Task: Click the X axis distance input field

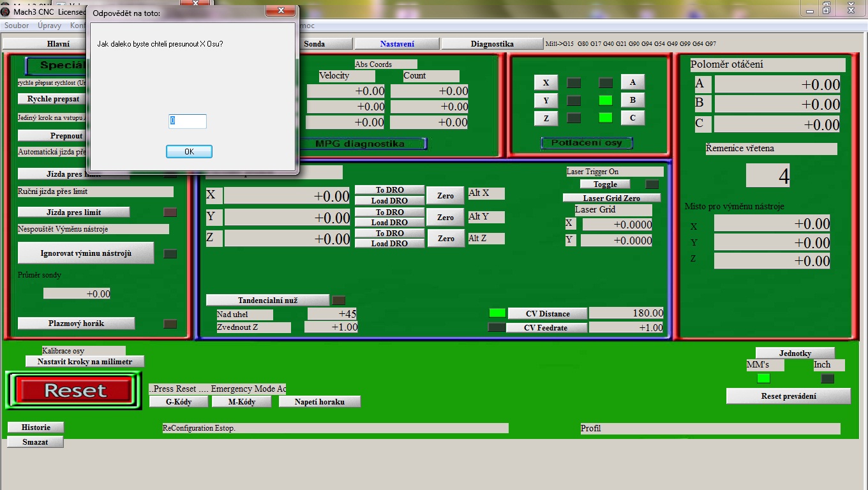Action: click(188, 121)
